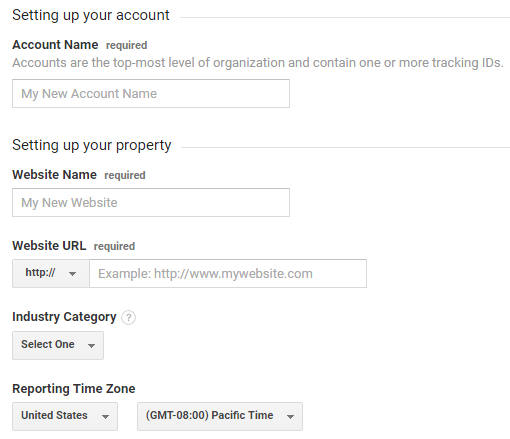
Task: Click the Account Name label
Action: pyautogui.click(x=55, y=45)
